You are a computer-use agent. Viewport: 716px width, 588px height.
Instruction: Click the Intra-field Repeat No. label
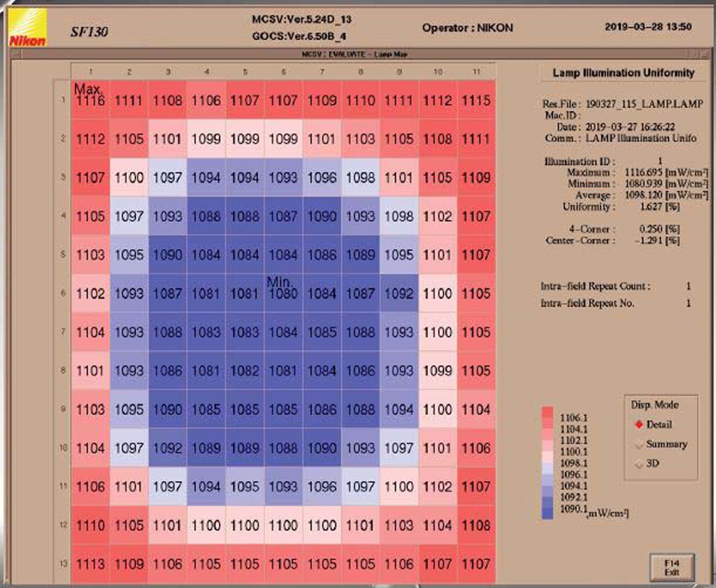tap(587, 303)
